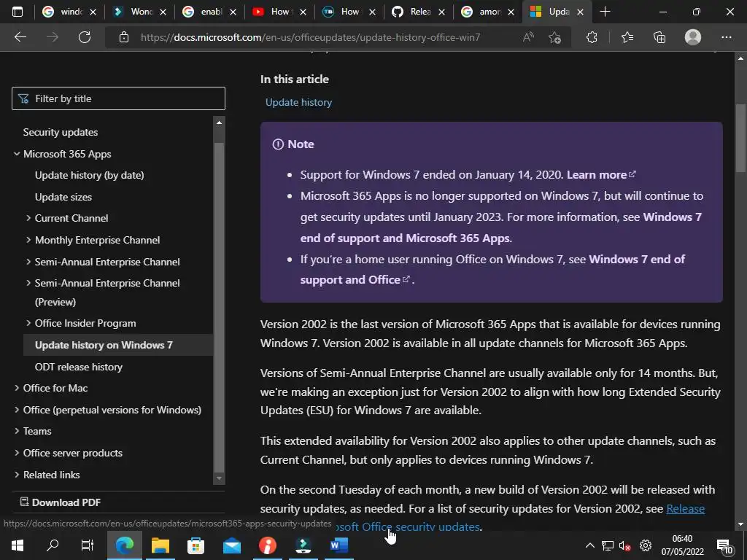Expand the Current Channel node
The image size is (747, 560).
click(28, 218)
